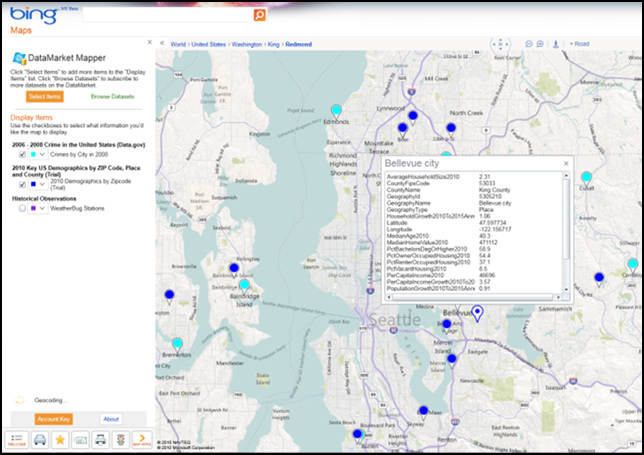The height and width of the screenshot is (455, 644).
Task: Go to World in the breadcrumb
Action: tap(178, 44)
